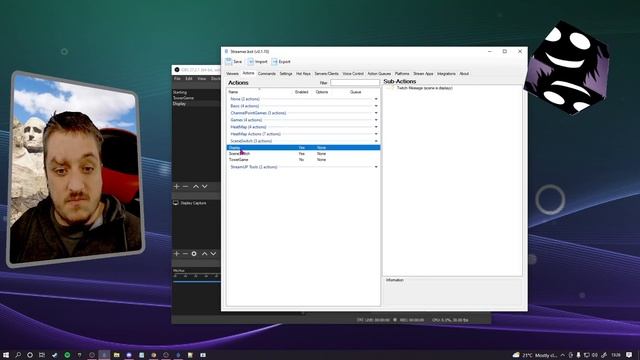Open Windows taskbar search
640x360 pixels.
[18, 355]
